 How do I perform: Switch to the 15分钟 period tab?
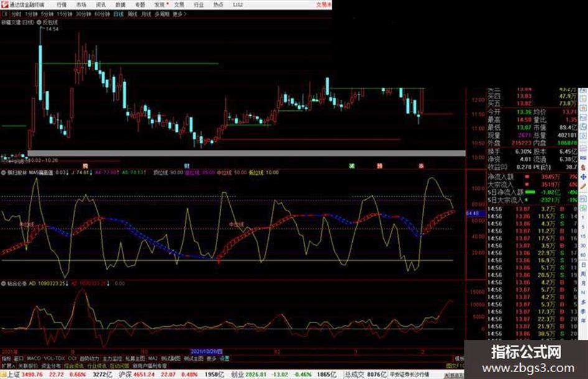pyautogui.click(x=64, y=14)
